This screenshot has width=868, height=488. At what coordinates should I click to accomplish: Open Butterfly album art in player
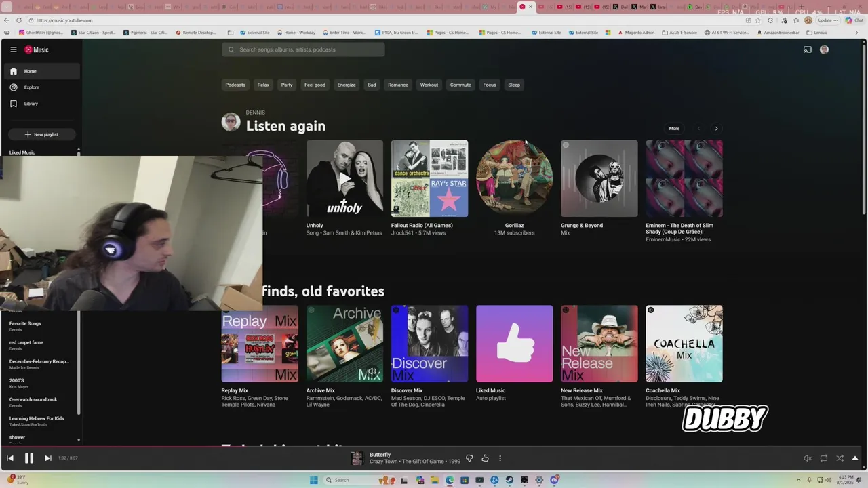(x=357, y=458)
